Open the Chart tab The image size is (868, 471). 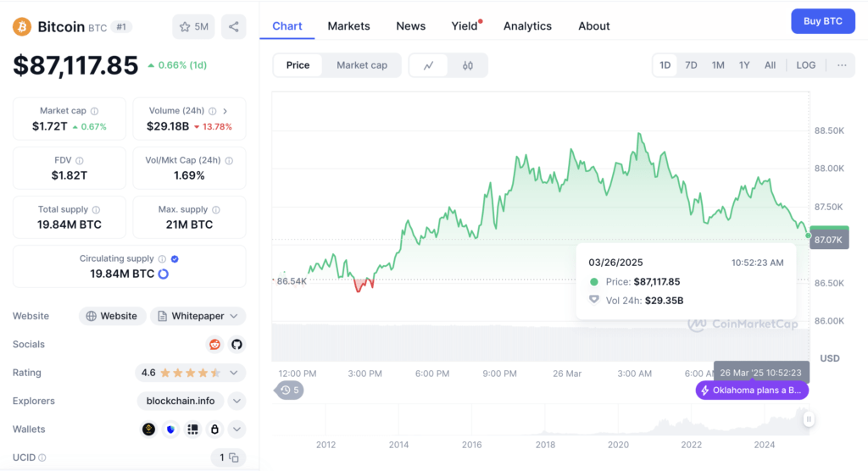tap(287, 26)
